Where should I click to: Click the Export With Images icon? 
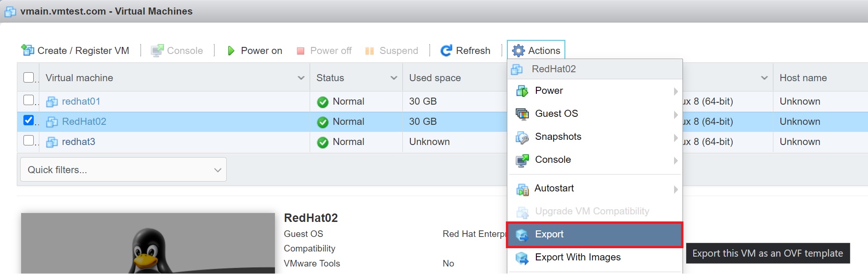[522, 258]
